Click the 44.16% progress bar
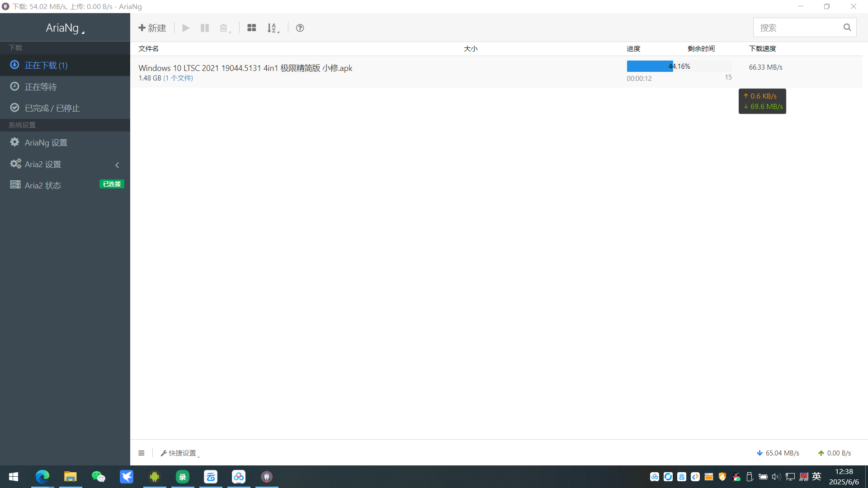Image resolution: width=868 pixels, height=488 pixels. [x=679, y=66]
